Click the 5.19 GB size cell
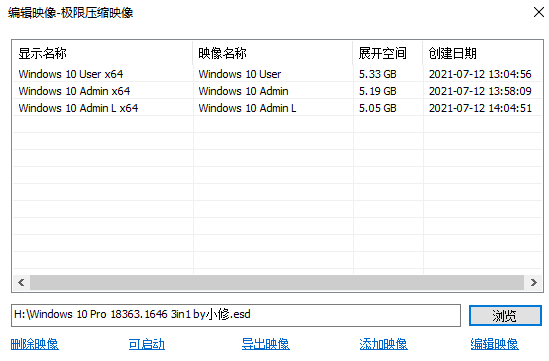Viewport: 549px width, 361px height. pos(377,91)
